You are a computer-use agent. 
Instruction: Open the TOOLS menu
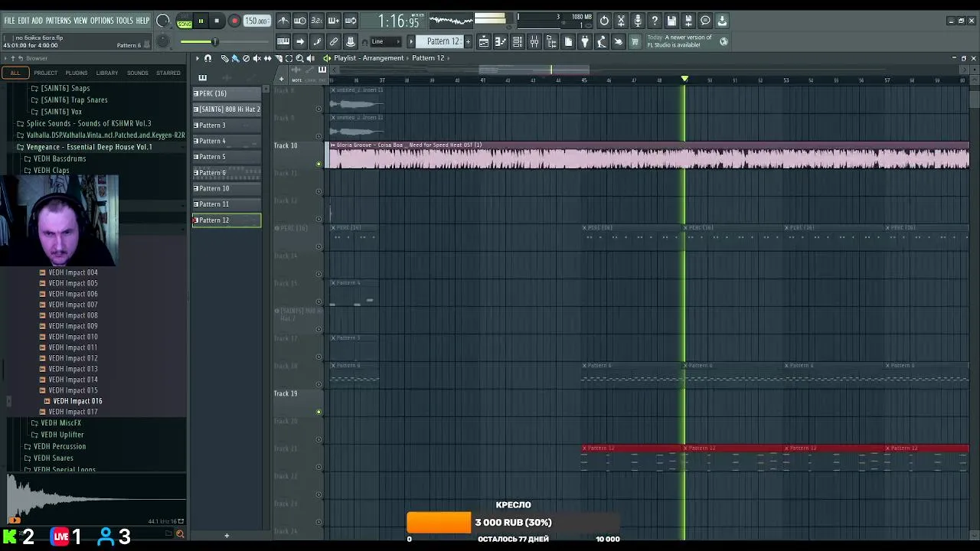coord(125,21)
